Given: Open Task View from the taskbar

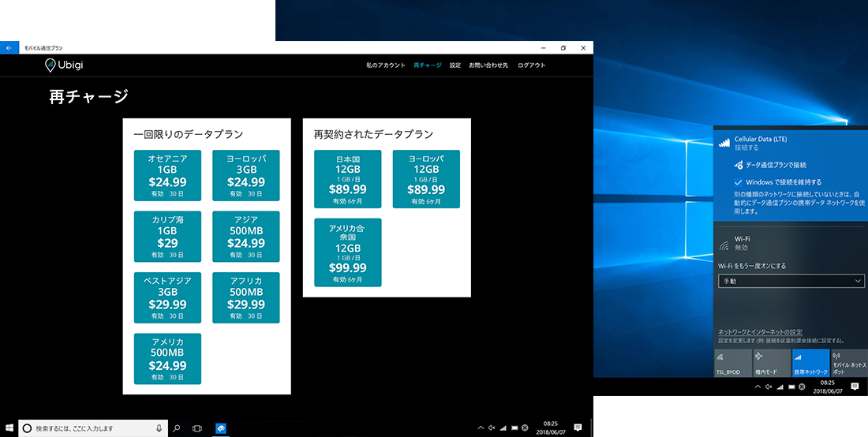Looking at the screenshot, I should (x=196, y=428).
